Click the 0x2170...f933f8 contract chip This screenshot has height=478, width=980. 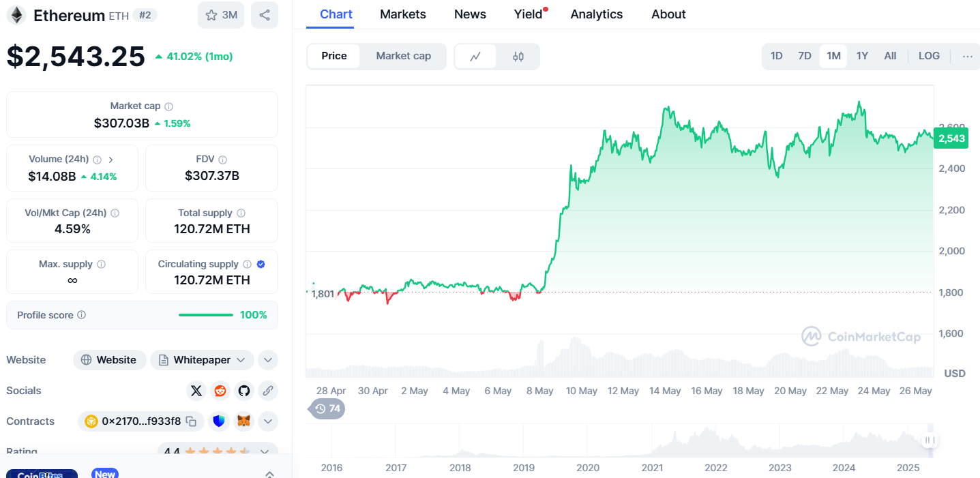(141, 421)
